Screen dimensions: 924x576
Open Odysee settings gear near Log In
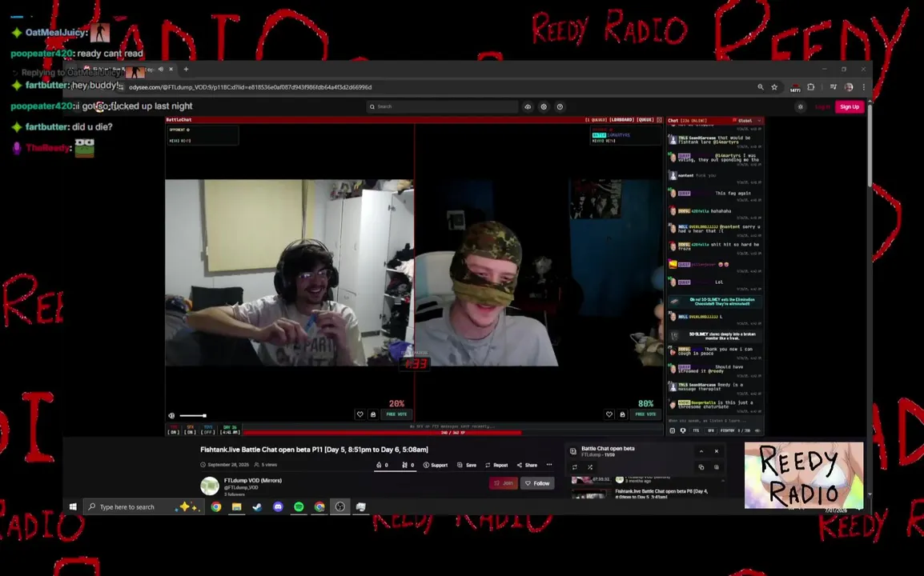coord(800,106)
